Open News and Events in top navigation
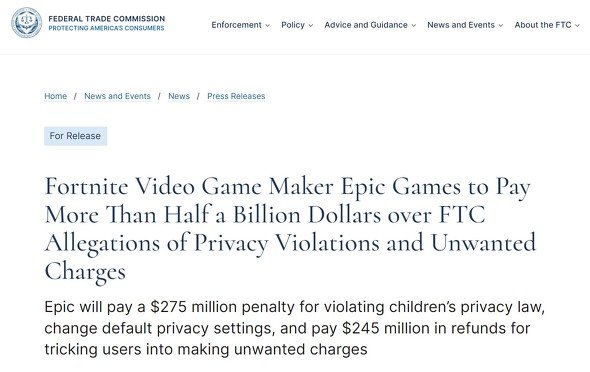Screen dimensions: 590x372 pos(461,25)
